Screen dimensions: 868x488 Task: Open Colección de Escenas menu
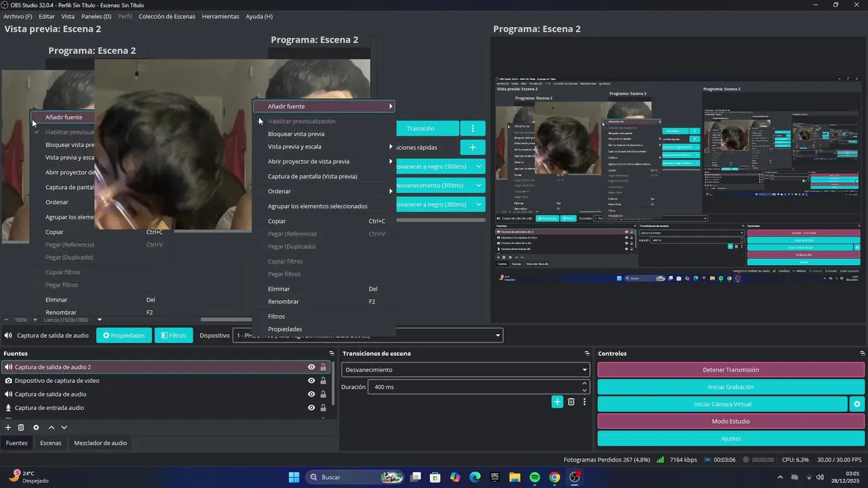167,16
